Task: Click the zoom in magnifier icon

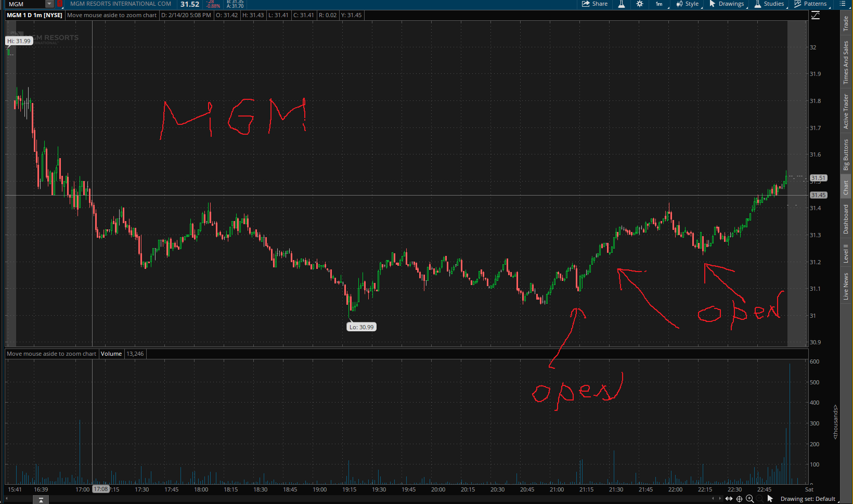Action: click(x=749, y=499)
